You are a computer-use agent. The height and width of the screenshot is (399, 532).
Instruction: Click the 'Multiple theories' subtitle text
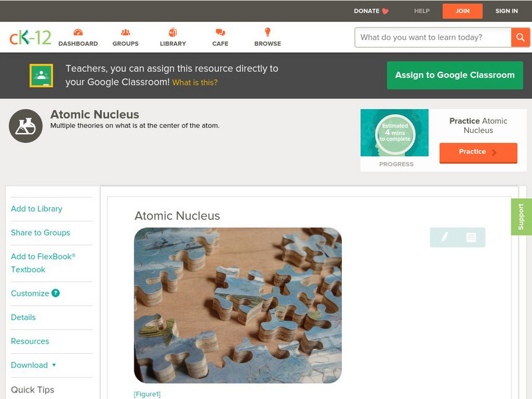(135, 126)
